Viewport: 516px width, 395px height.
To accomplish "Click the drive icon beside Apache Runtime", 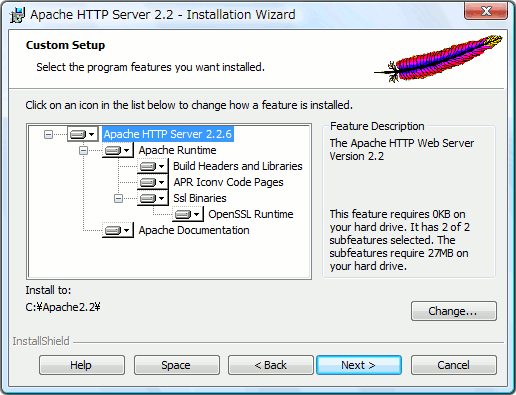I will pyautogui.click(x=117, y=150).
